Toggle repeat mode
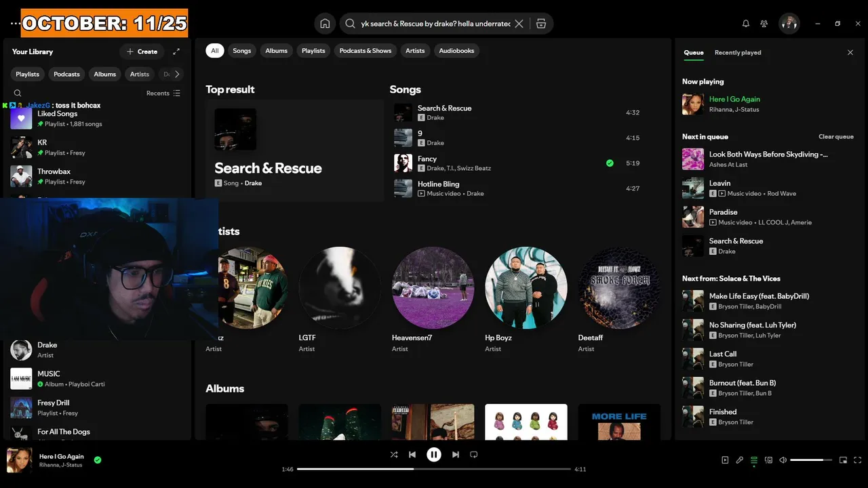The height and width of the screenshot is (488, 868). click(474, 455)
